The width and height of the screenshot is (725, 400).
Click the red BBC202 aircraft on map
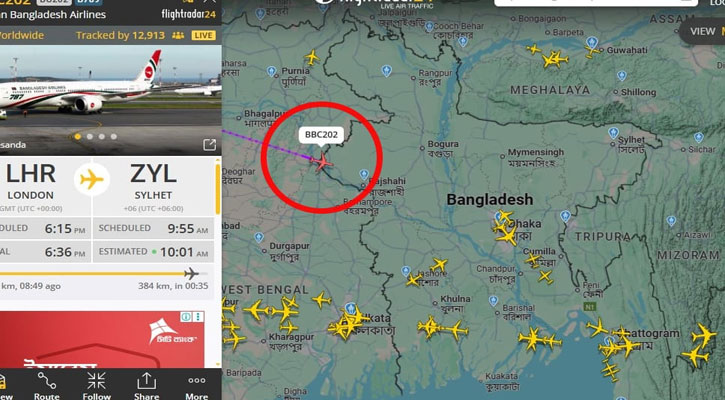pos(321,162)
